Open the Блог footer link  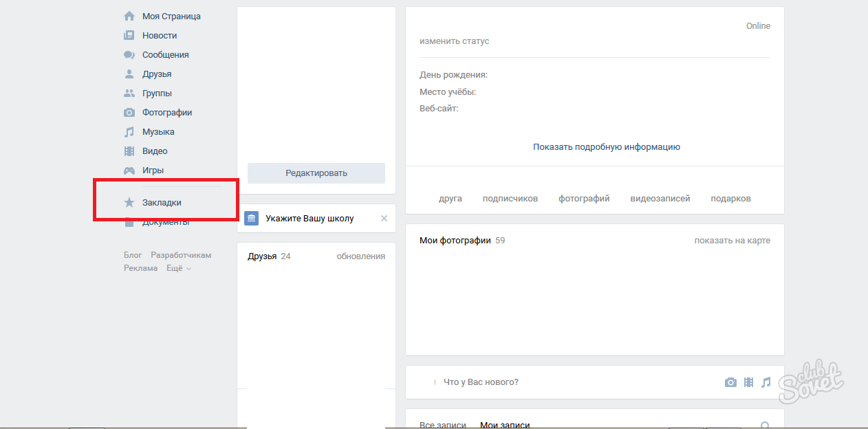click(x=133, y=255)
